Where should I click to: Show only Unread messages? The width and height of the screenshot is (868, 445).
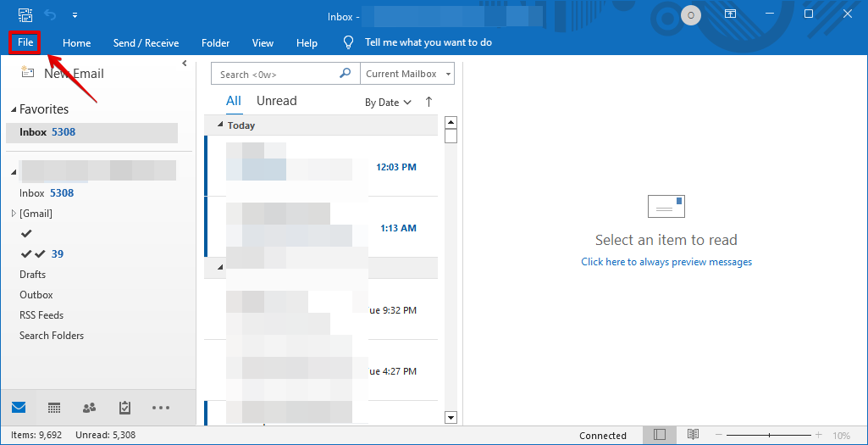276,101
